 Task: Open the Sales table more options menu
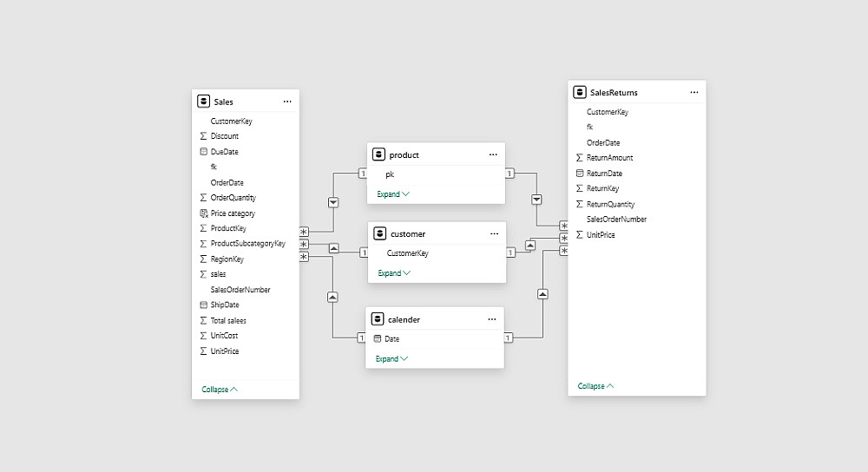(287, 102)
